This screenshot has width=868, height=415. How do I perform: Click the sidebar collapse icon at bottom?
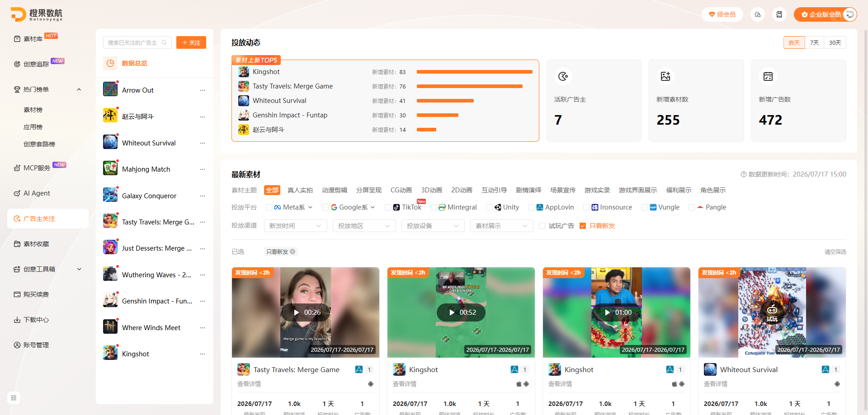[x=14, y=398]
